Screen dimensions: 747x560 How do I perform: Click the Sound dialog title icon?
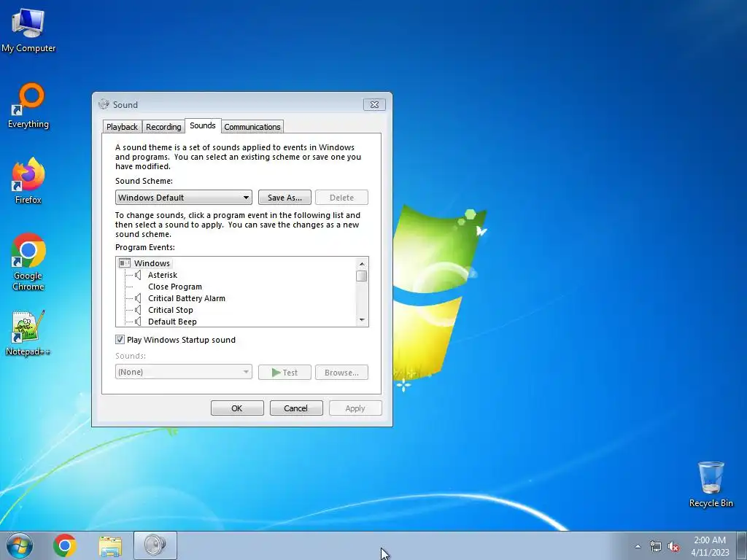(104, 104)
